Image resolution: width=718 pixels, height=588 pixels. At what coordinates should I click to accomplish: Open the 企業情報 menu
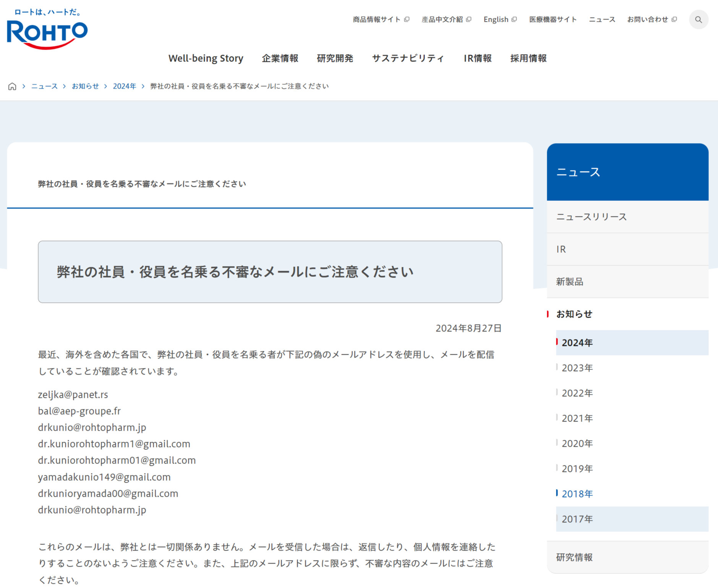click(x=280, y=58)
